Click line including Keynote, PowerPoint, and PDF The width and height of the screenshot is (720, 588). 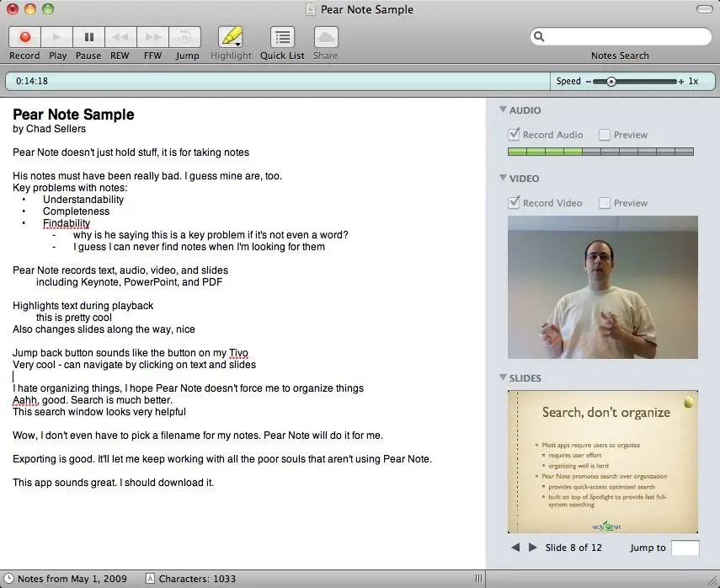pyautogui.click(x=129, y=282)
